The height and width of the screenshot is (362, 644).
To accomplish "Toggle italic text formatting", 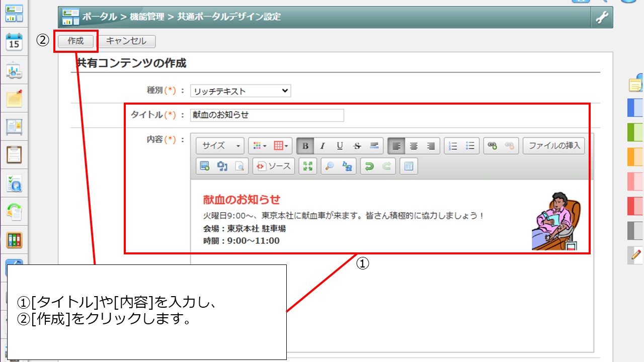I will tap(323, 146).
